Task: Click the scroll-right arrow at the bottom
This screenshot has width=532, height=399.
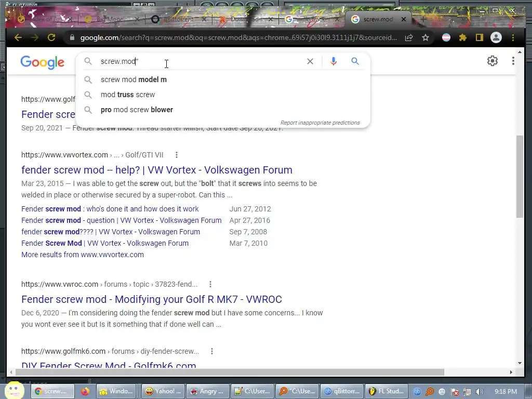Action: pos(511,372)
